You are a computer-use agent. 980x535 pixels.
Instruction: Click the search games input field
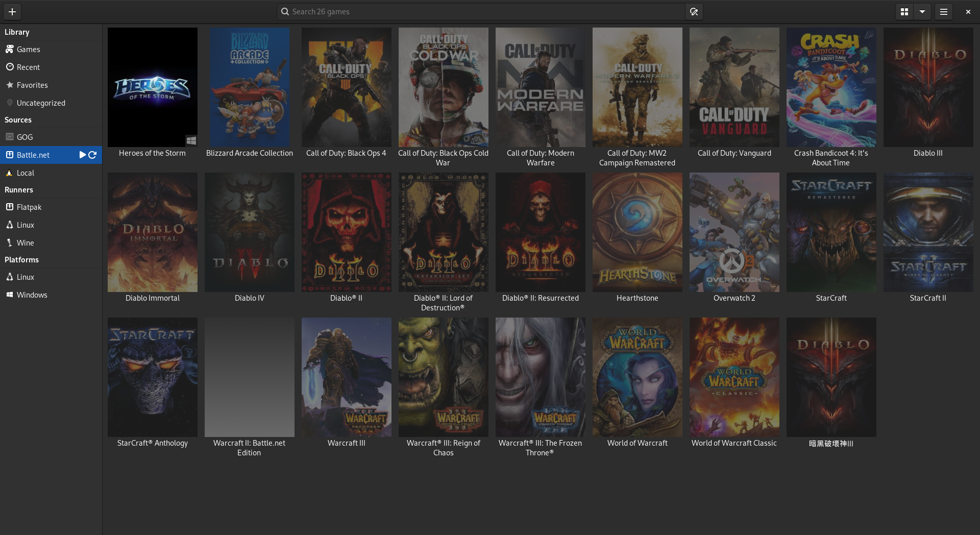point(481,11)
